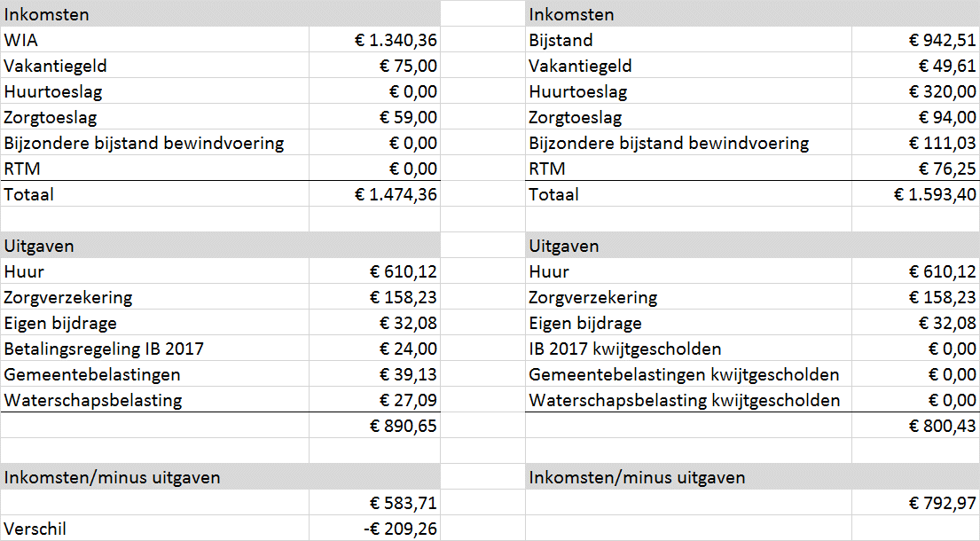Click the € 49,61 Vakantiegeld amount
980x541 pixels.
tap(947, 66)
